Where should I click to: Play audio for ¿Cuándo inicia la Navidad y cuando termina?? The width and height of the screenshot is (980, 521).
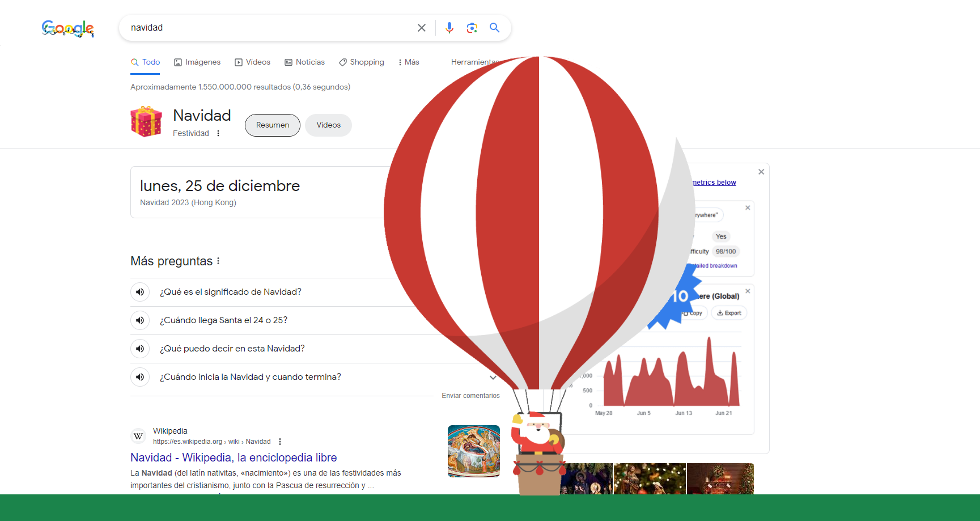click(x=140, y=377)
